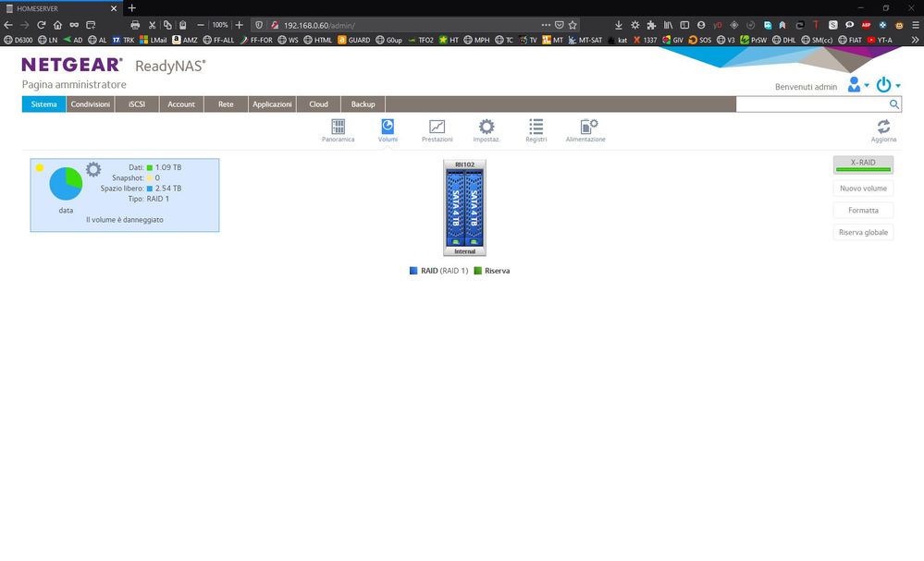
Task: Click the Aggiorna refresh icon
Action: coord(883,128)
